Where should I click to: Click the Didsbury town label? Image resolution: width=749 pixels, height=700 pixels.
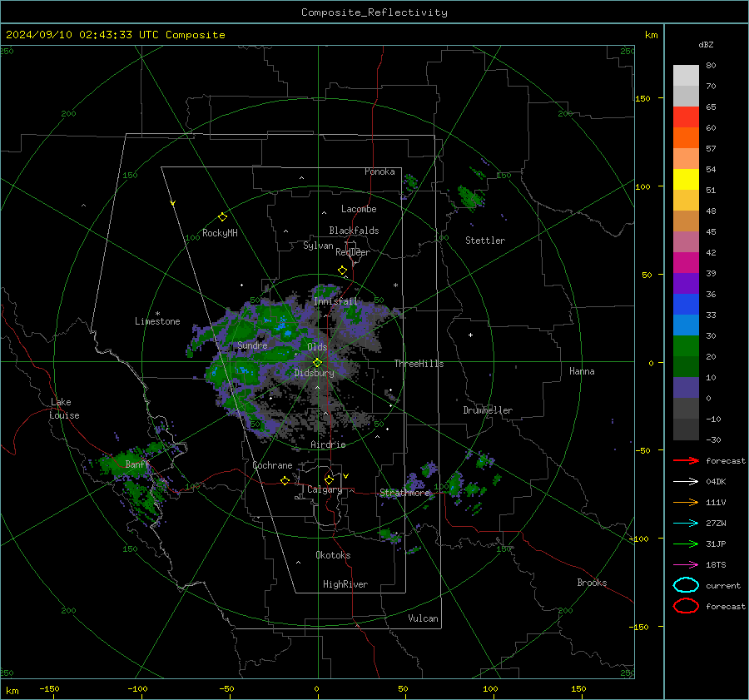pos(314,373)
